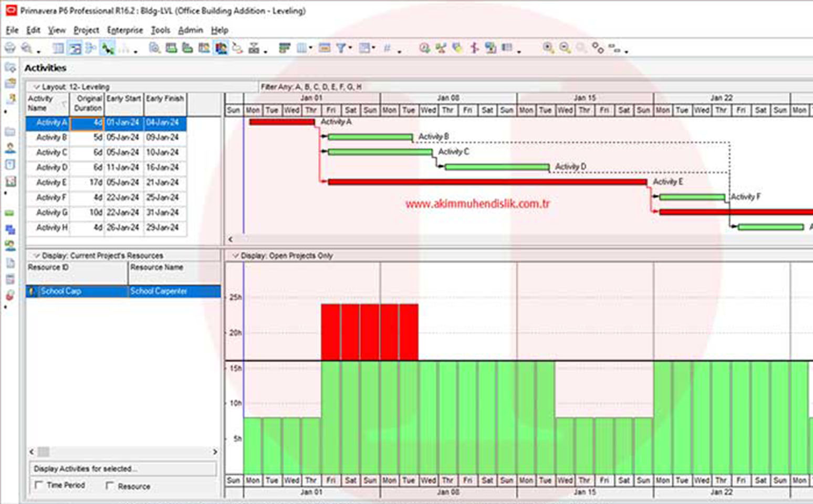This screenshot has height=504, width=813.
Task: Select the Activity C row
Action: [x=107, y=152]
